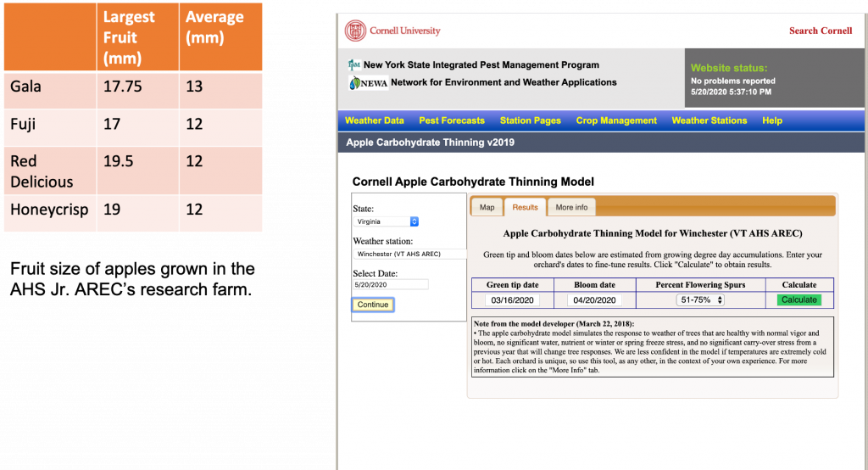
Task: Open the Weather Stations menu
Action: pyautogui.click(x=709, y=120)
